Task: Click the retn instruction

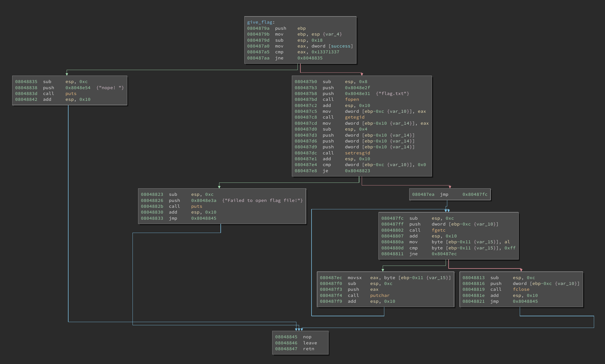Action: (x=308, y=349)
